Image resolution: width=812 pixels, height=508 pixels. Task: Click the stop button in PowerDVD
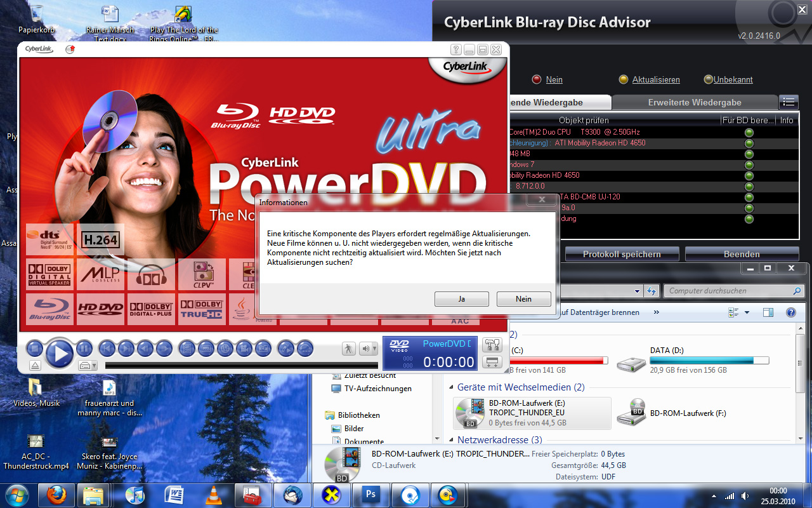[x=34, y=348]
